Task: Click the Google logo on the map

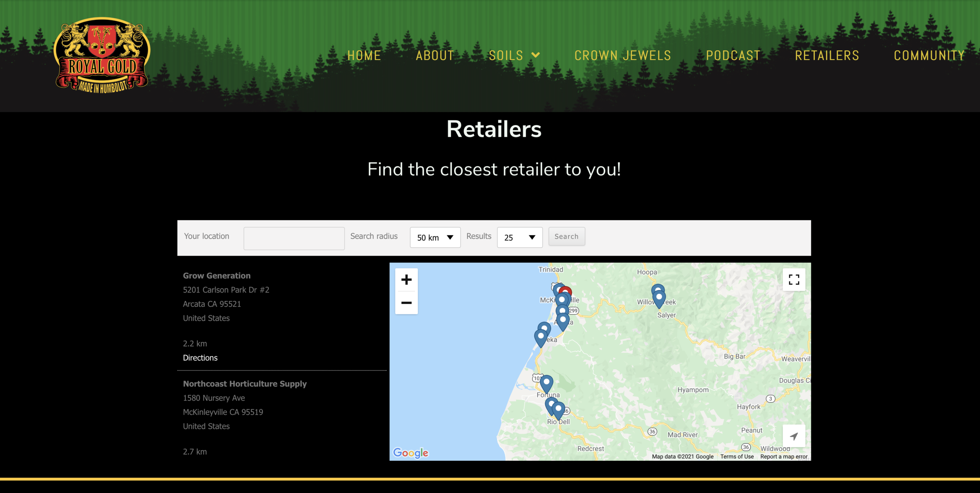Action: (x=410, y=453)
